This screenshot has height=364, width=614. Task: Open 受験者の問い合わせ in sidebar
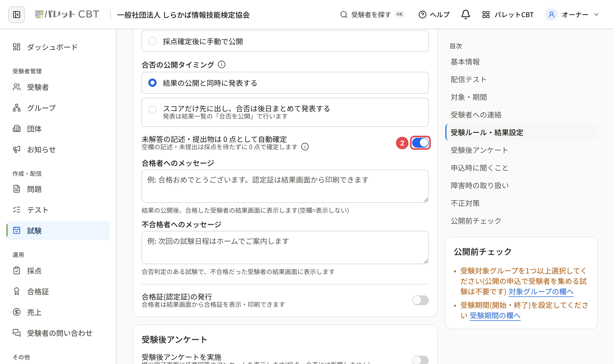click(58, 333)
